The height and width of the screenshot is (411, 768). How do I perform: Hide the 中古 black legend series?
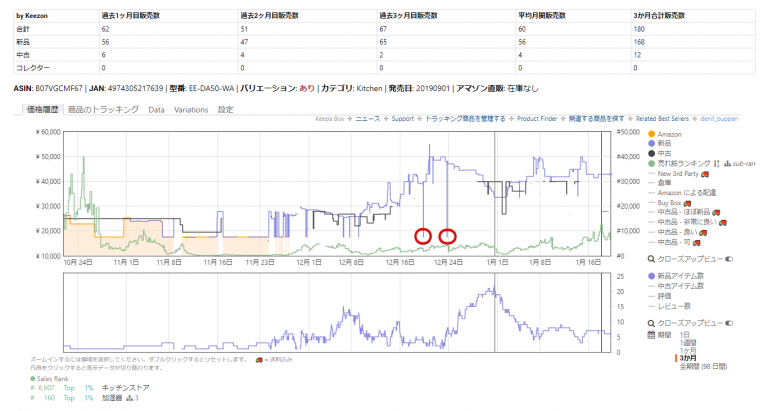tap(652, 153)
